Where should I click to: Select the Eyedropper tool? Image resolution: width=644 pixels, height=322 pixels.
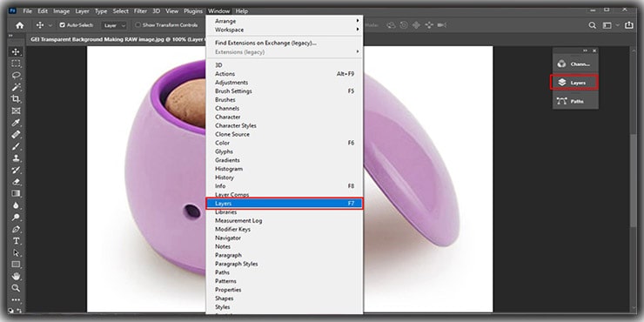(16, 123)
